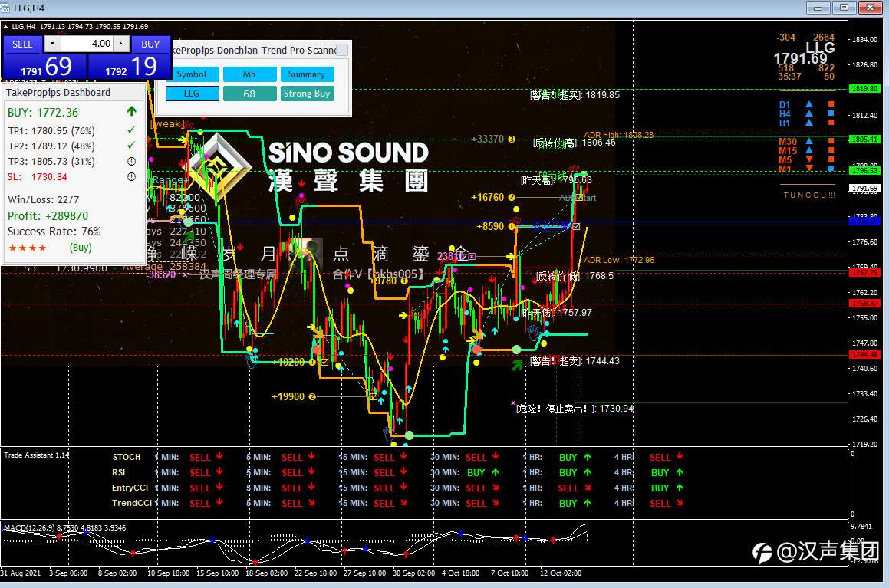Click the TP3 pending clock icon
Screen dimensions: 889x588
click(x=131, y=162)
